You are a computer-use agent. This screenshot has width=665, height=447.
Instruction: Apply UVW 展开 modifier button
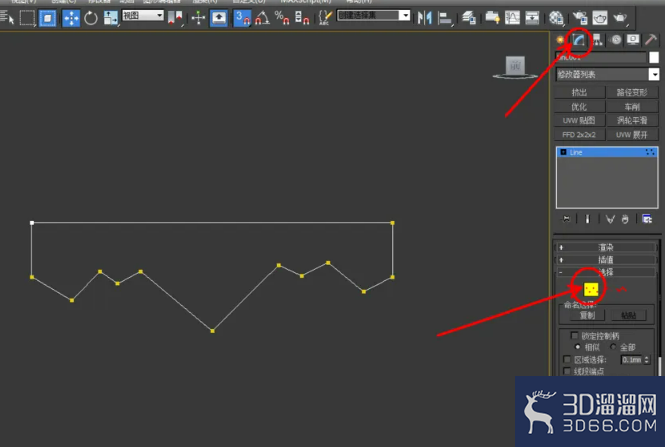click(632, 134)
